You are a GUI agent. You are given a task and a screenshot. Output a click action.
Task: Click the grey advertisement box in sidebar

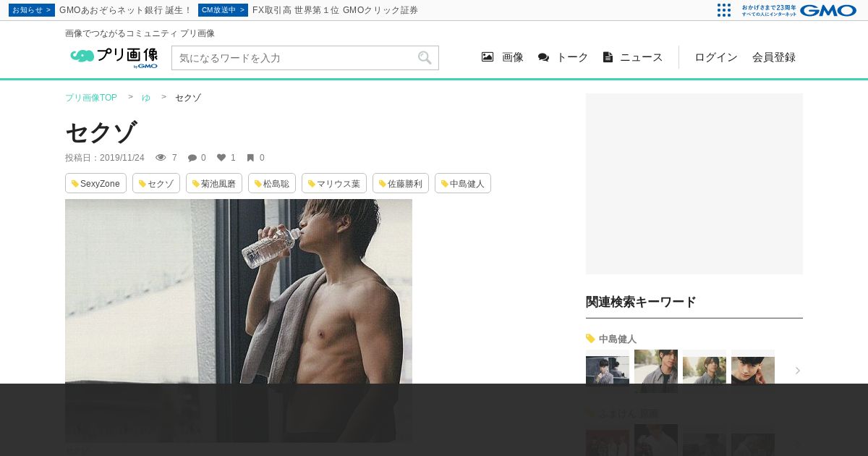[x=694, y=184]
